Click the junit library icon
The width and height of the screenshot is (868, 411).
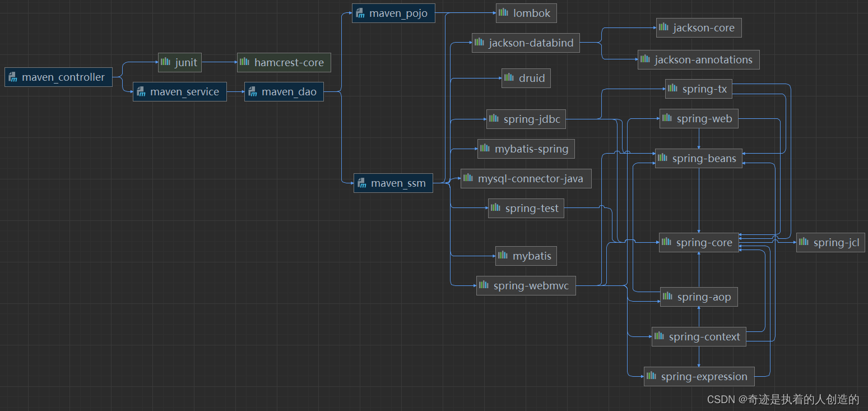click(x=165, y=62)
